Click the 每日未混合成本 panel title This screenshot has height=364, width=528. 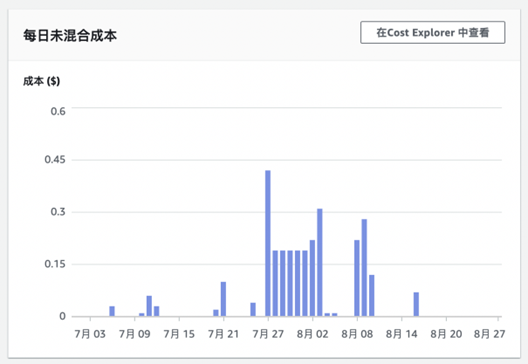click(x=70, y=36)
